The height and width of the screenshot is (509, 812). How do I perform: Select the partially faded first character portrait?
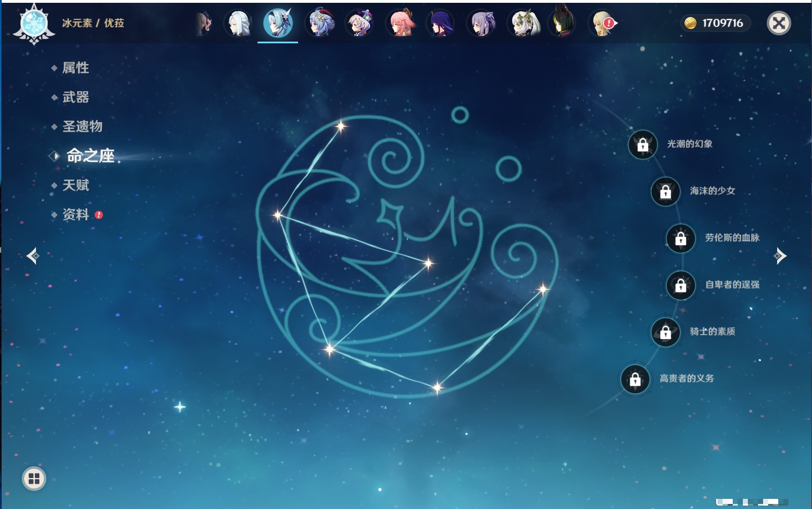[x=204, y=24]
